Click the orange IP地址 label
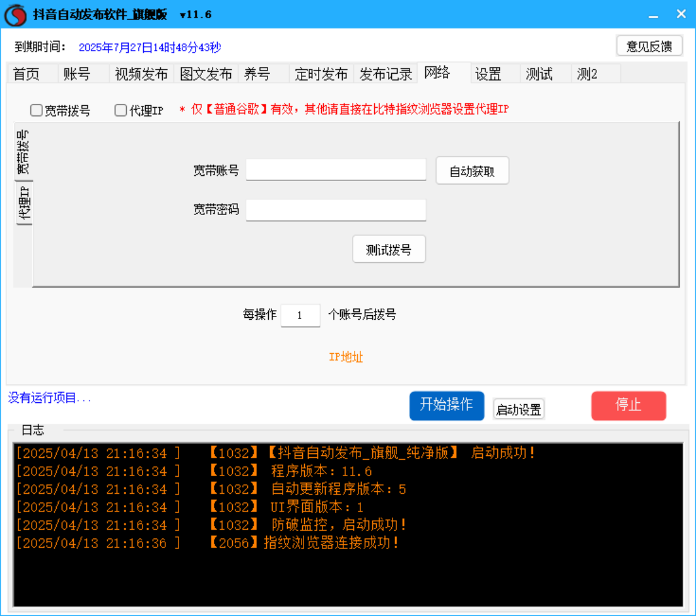This screenshot has height=616, width=696. click(x=346, y=357)
